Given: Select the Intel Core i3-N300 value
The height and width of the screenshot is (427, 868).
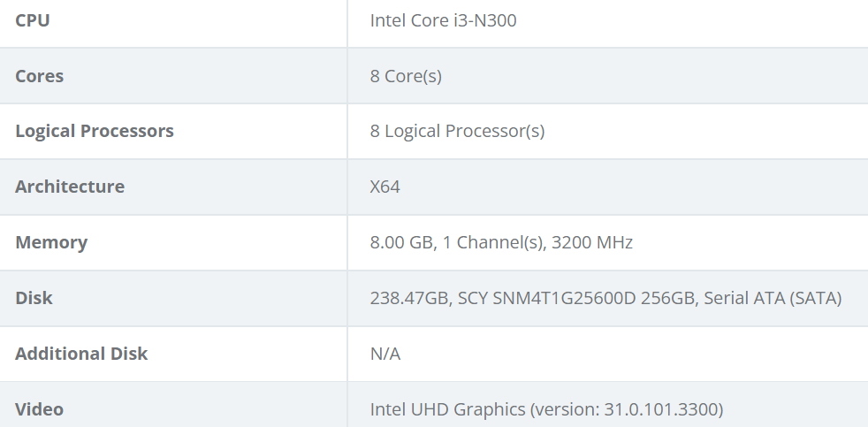Looking at the screenshot, I should click(443, 20).
